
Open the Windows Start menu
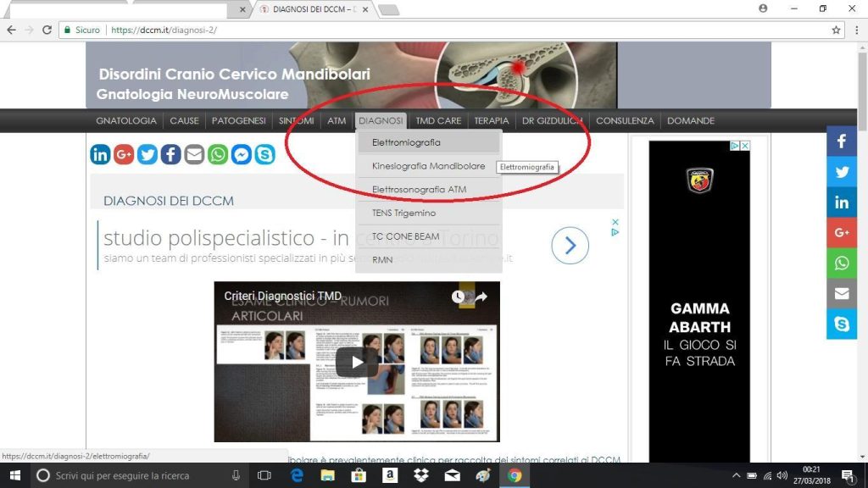[x=15, y=475]
